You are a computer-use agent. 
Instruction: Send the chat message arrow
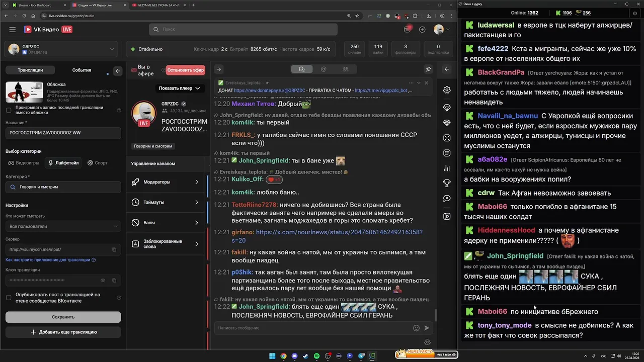[427, 328]
